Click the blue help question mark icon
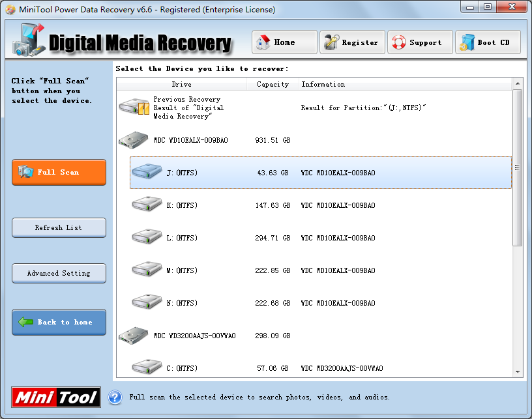The width and height of the screenshot is (532, 419). coord(115,397)
